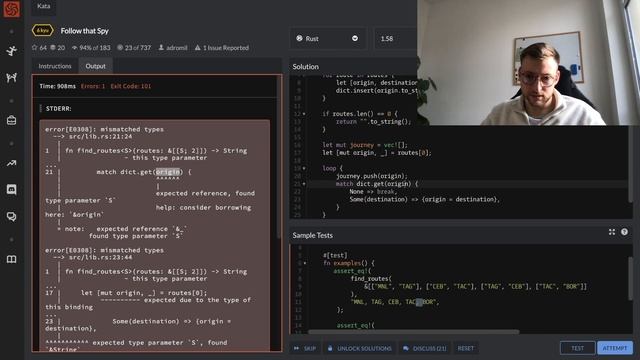Click the RESET button
The image size is (640, 360).
[x=466, y=348]
